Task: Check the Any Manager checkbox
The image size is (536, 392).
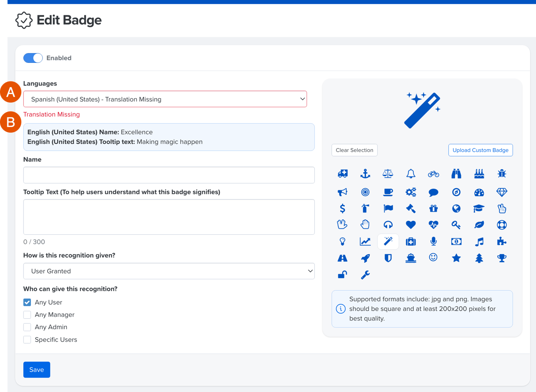Action: coord(27,315)
